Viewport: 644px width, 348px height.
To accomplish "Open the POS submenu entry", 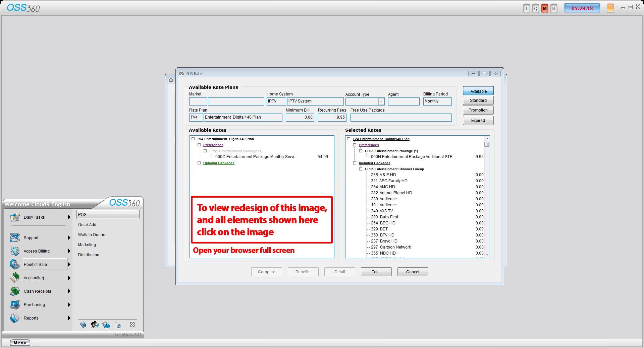I will point(108,215).
